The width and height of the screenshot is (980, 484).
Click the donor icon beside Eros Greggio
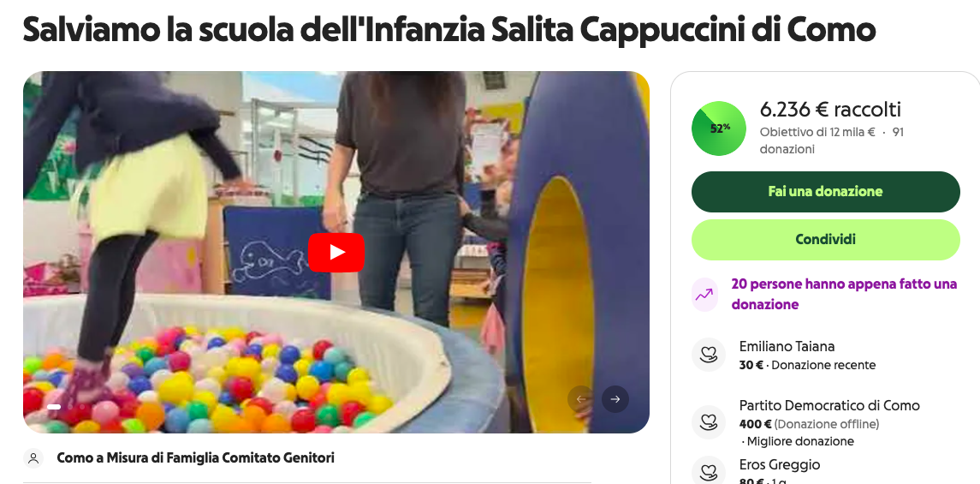(x=708, y=470)
